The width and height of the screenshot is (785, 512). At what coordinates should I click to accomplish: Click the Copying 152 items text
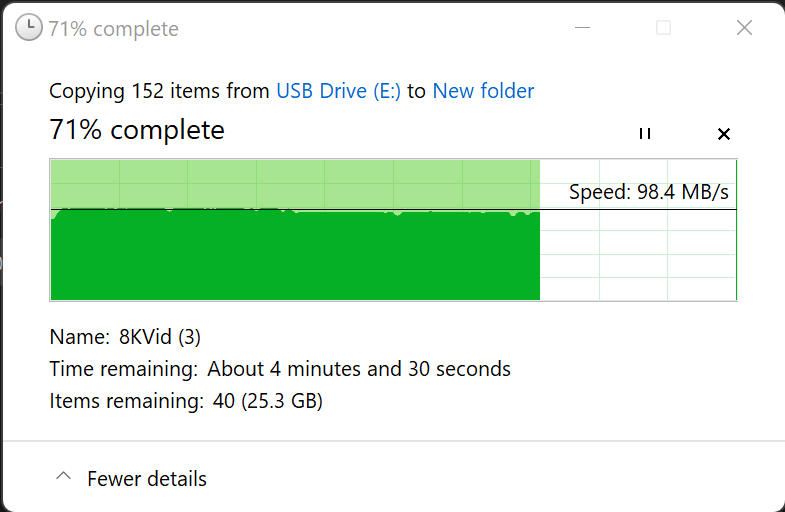coord(160,91)
